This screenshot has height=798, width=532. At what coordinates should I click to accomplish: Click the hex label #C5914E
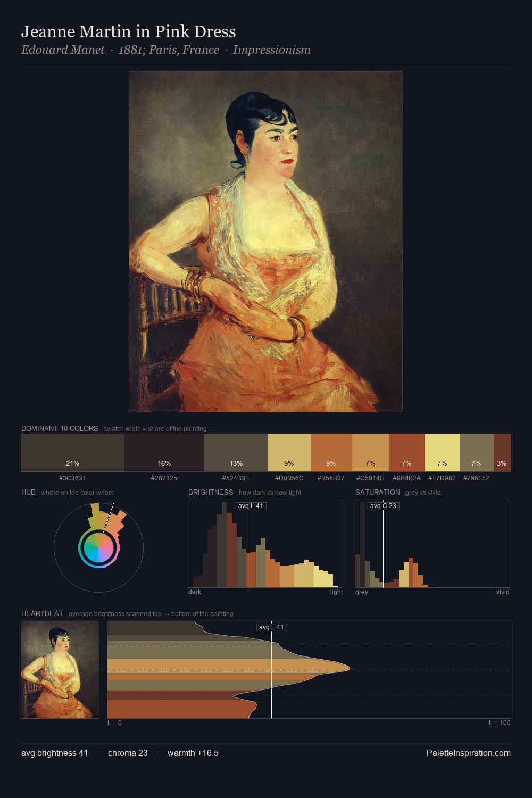(370, 478)
